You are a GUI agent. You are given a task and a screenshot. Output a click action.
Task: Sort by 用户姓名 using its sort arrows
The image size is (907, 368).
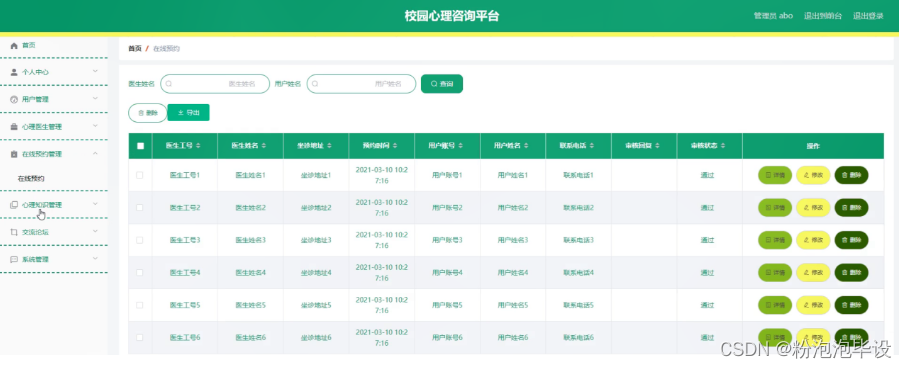[526, 146]
